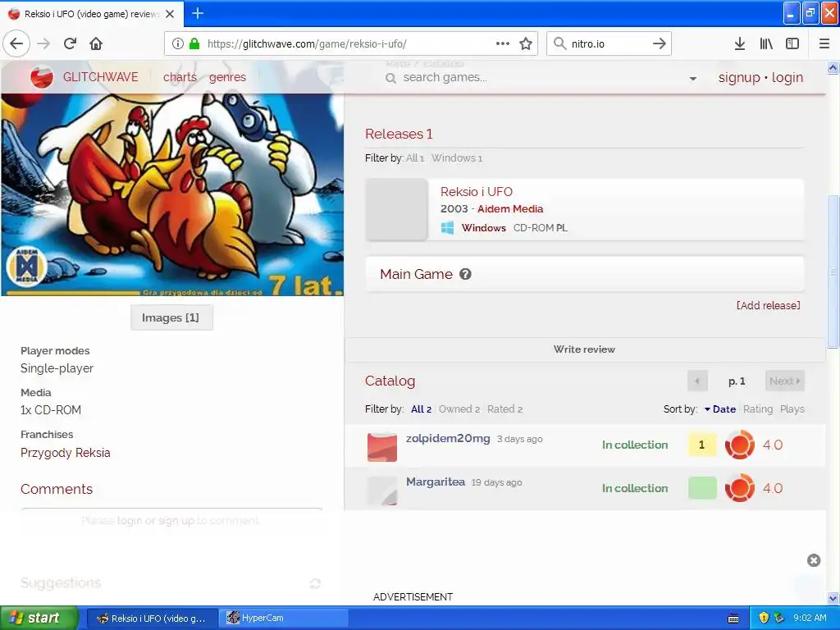Bookmark this page with the star
The image size is (840, 630).
pos(526,43)
